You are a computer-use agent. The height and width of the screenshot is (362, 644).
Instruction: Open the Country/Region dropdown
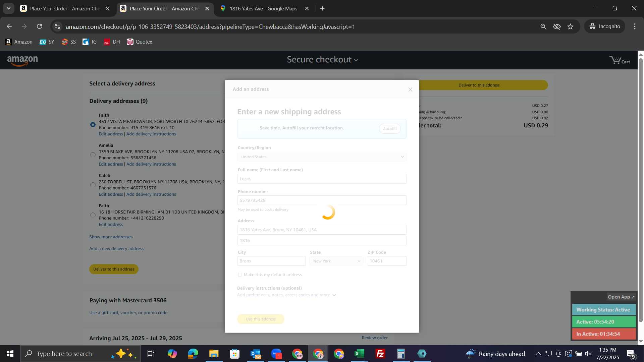coord(322,157)
